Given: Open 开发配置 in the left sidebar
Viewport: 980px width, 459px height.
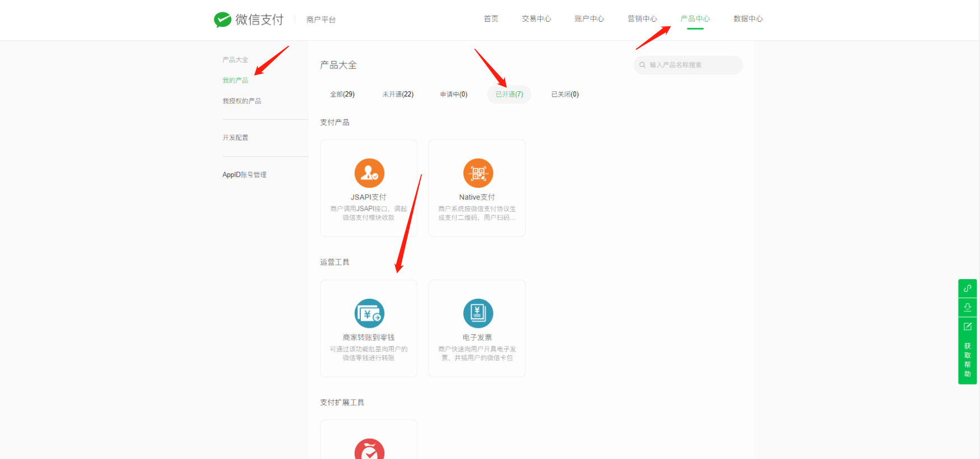Looking at the screenshot, I should pos(235,138).
